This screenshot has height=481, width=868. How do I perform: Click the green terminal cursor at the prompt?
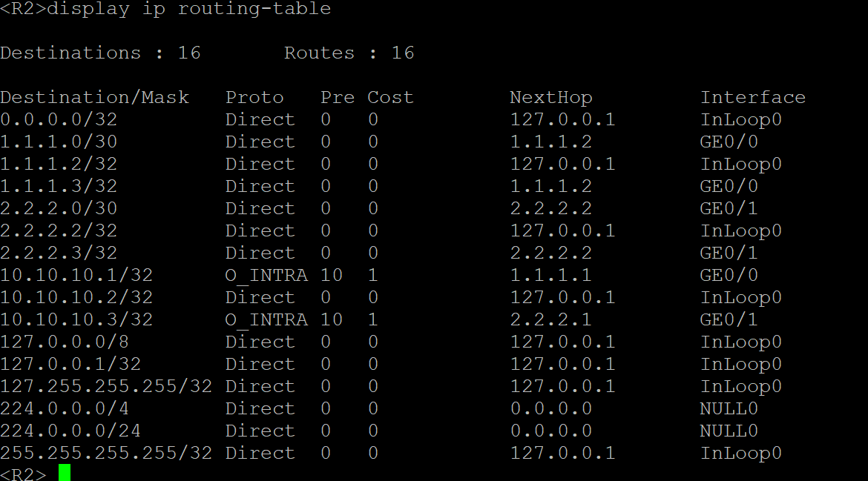(x=65, y=473)
